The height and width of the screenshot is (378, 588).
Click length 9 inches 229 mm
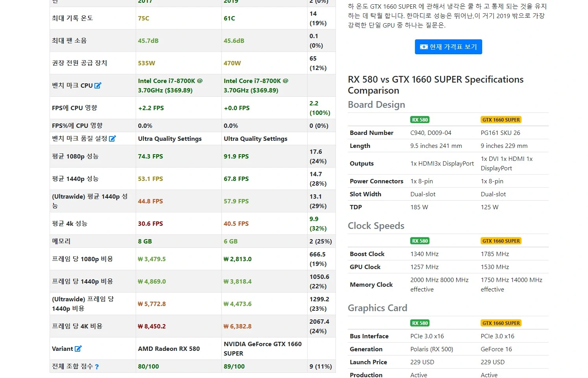point(504,146)
